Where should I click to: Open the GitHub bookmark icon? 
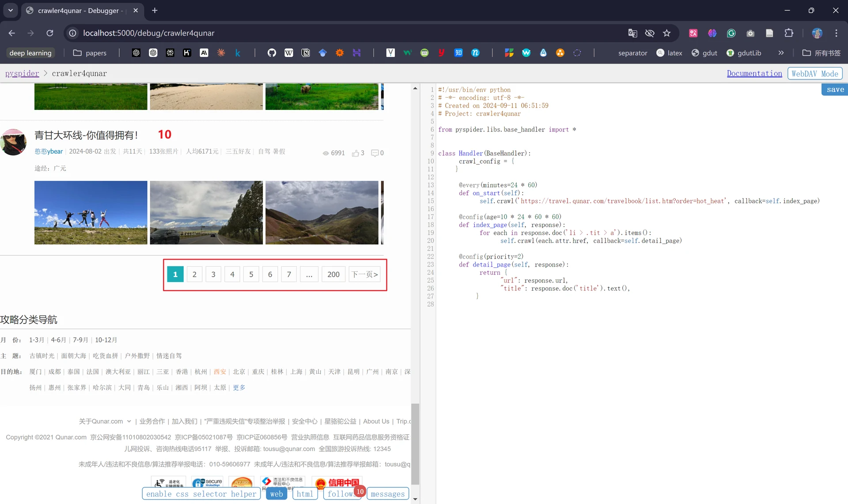click(272, 53)
